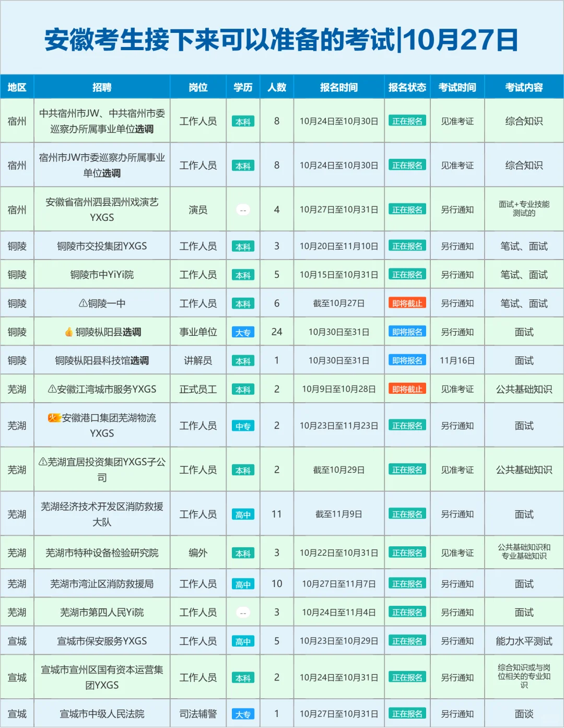Select the 本科 tag for 铜陵市交投集团
The height and width of the screenshot is (728, 564).
tap(243, 245)
